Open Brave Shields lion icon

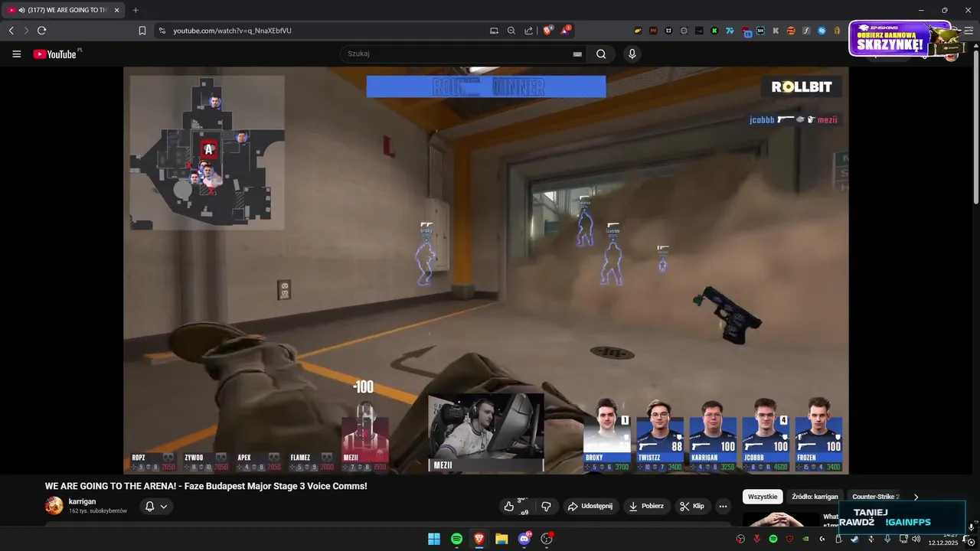point(547,31)
